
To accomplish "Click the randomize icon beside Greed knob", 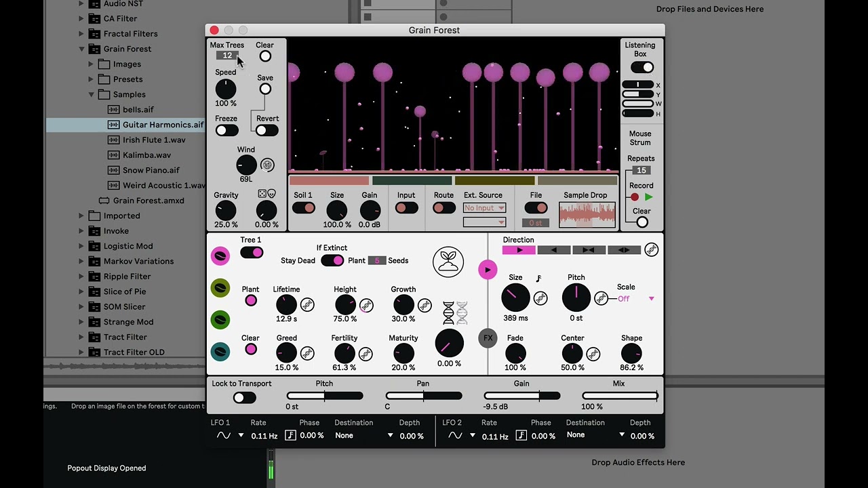I will point(307,353).
